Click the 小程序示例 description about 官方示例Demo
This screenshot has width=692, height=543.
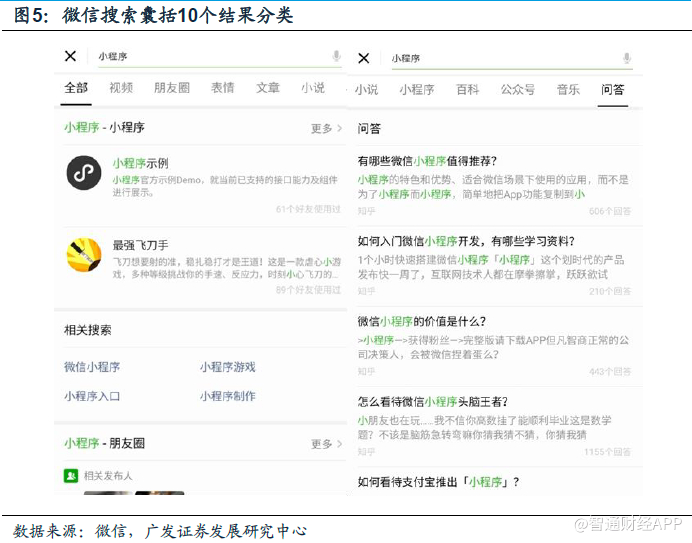point(225,186)
